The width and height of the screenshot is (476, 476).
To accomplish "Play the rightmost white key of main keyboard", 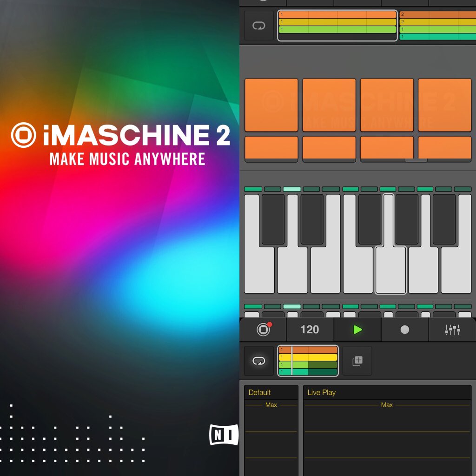I will 456,270.
